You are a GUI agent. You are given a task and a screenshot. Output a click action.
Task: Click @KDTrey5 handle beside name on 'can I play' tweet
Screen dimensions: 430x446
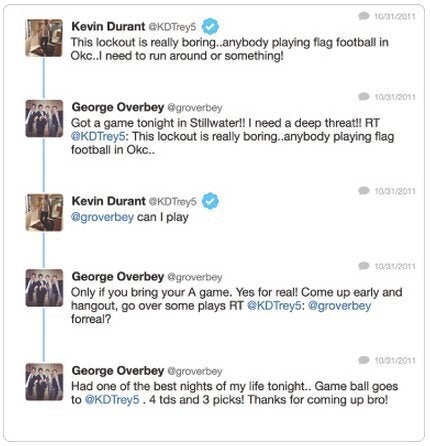pos(172,202)
